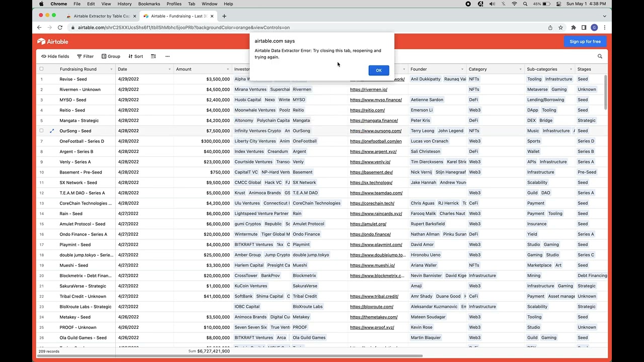Screen dimensions: 644x362
Task: Tick the checkbox for the OurSong - Seed row
Action: coord(41,131)
